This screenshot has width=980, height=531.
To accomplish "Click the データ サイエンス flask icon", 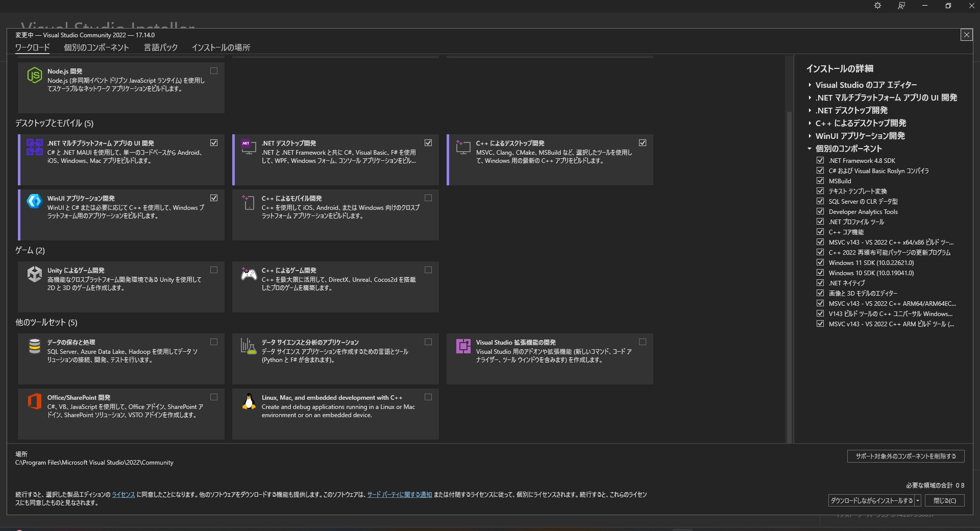I will pyautogui.click(x=249, y=346).
